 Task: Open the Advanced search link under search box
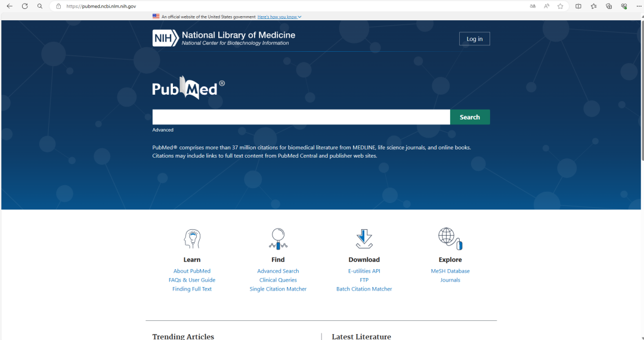click(x=163, y=130)
